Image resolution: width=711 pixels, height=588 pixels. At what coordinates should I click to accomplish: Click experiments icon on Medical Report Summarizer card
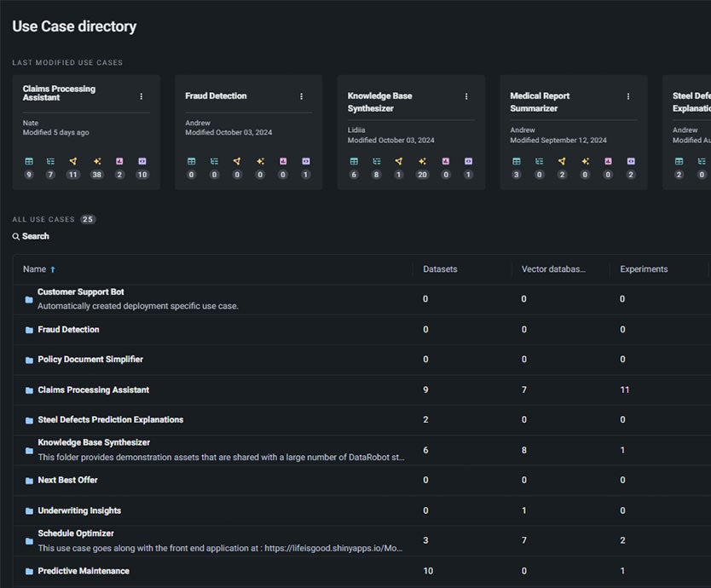[x=562, y=161]
